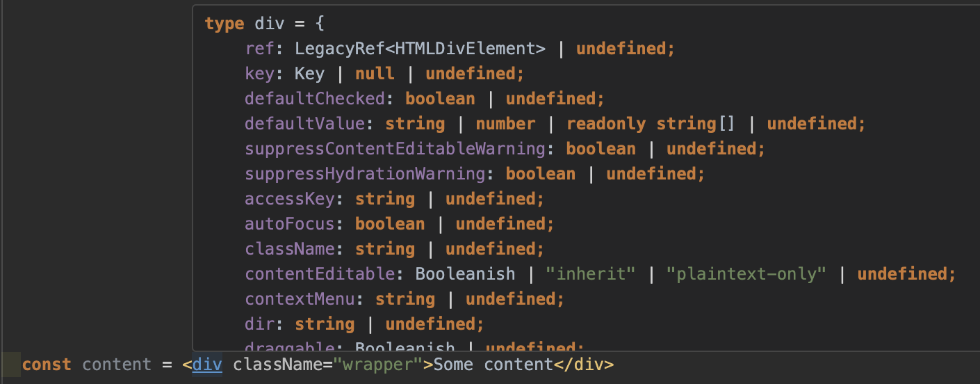Click the "plaintext-only" string literal
Screen dimensions: 980x384
pyautogui.click(x=746, y=274)
